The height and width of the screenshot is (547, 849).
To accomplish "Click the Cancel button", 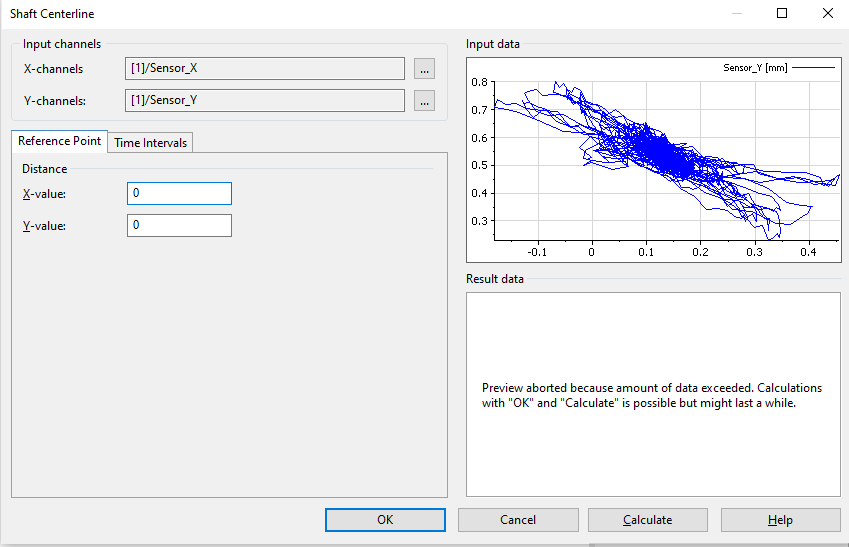I will pyautogui.click(x=518, y=520).
